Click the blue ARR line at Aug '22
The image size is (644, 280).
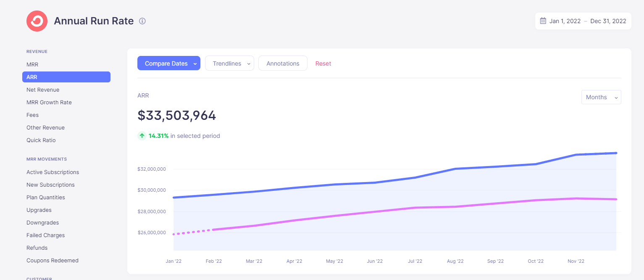455,169
